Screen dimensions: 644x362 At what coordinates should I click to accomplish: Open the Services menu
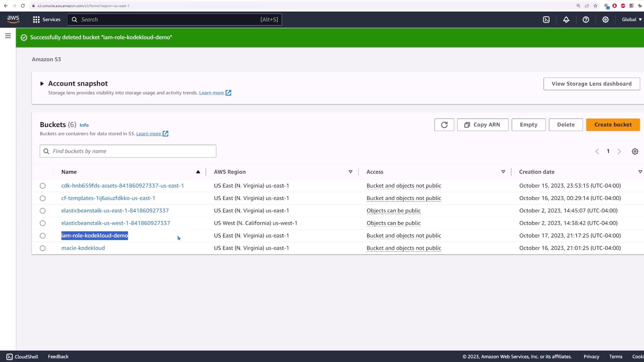pyautogui.click(x=47, y=19)
